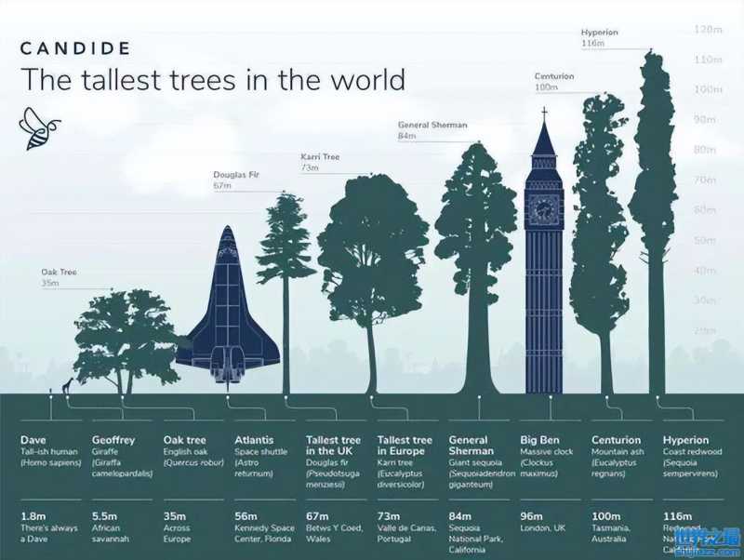Click the 'General Sherman 84m' label above the tree
The image size is (744, 560).
432,130
